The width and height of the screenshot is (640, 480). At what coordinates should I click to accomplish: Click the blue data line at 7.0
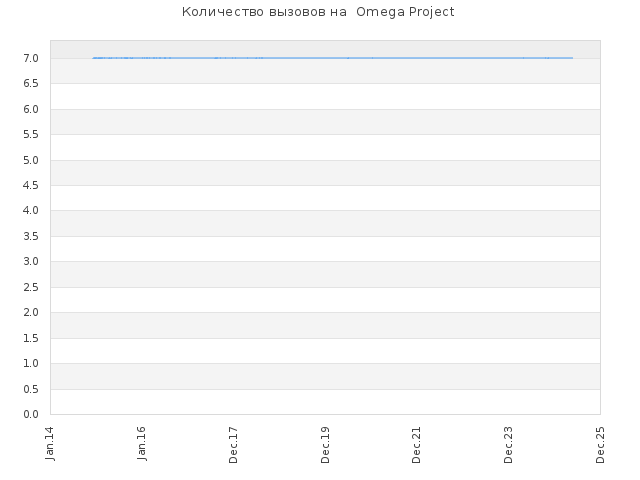coord(333,58)
